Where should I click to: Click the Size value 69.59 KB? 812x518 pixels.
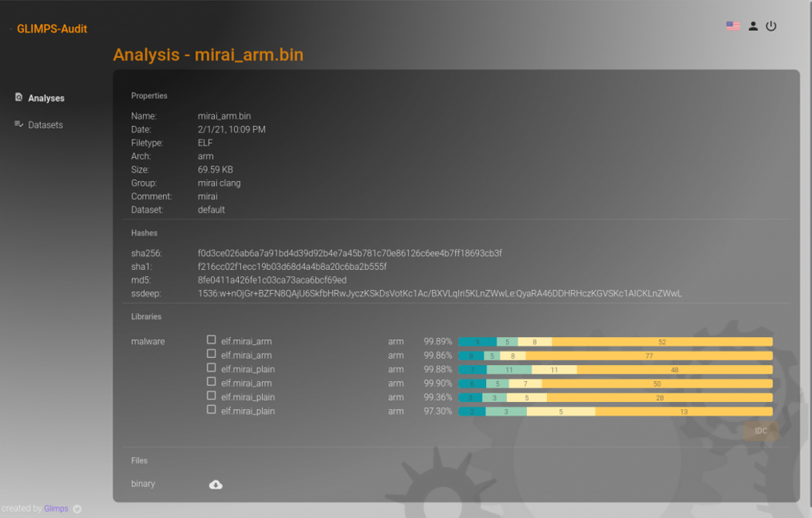click(215, 170)
